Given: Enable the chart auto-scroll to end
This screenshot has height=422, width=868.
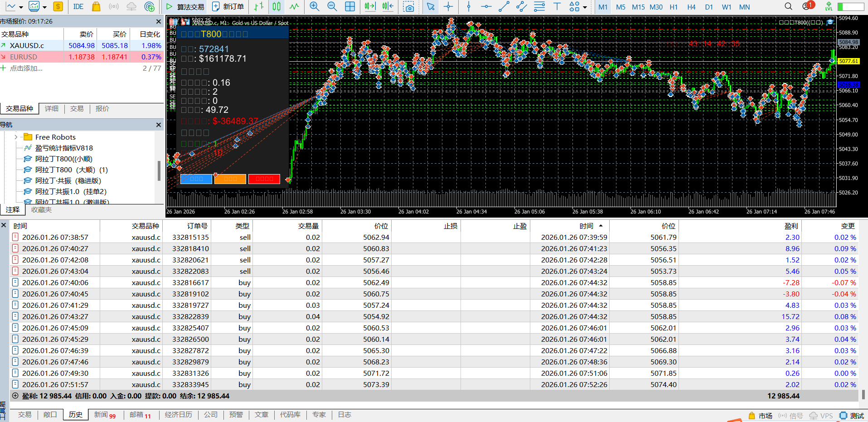Looking at the screenshot, I should (370, 7).
